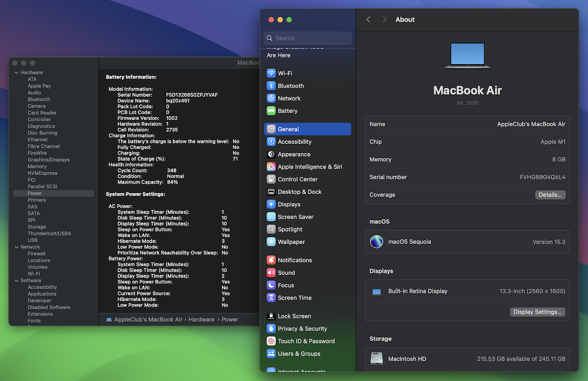This screenshot has width=588, height=381.
Task: Click the battery serial F5D1326650ZPJYVAF
Action: [192, 95]
